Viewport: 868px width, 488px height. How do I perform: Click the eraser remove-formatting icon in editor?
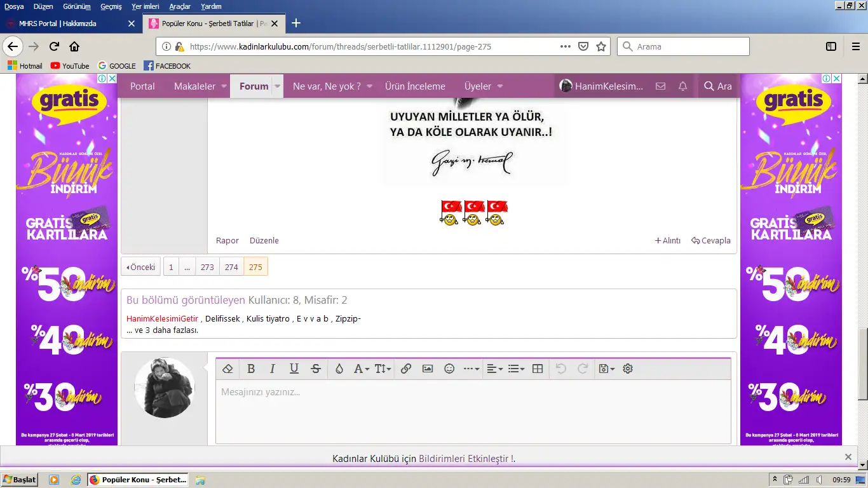click(227, 369)
